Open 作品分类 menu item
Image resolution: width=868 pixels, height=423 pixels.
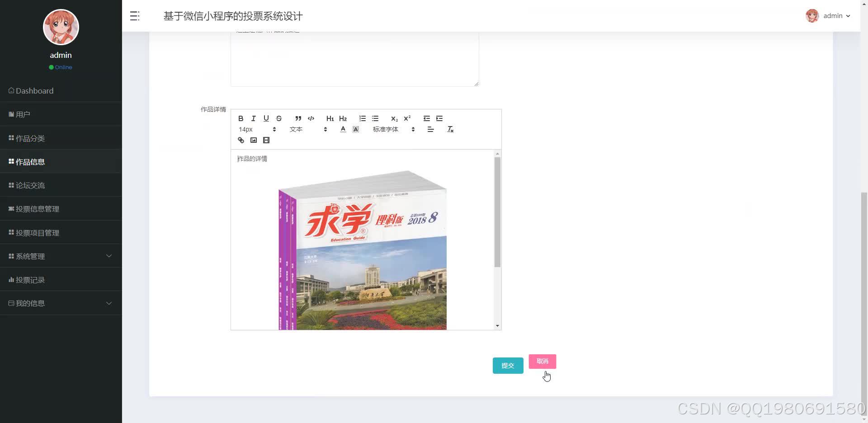pyautogui.click(x=61, y=138)
